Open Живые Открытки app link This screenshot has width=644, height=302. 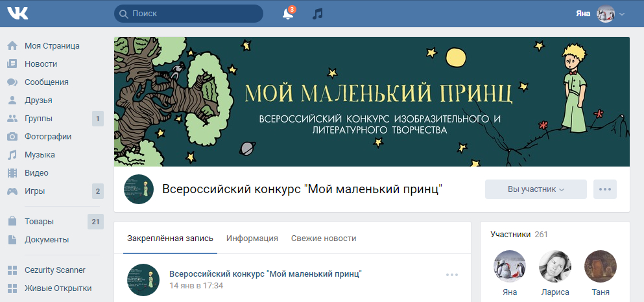tap(58, 288)
